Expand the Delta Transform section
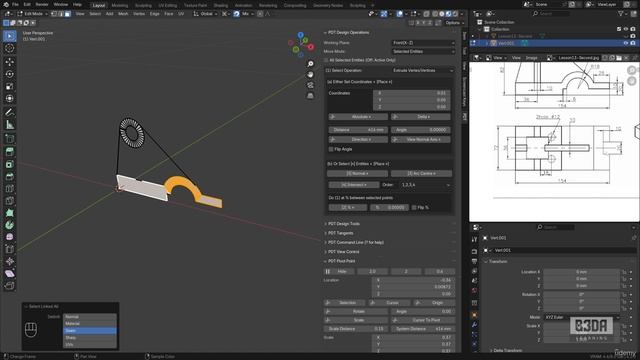640x360 pixels. (507, 350)
